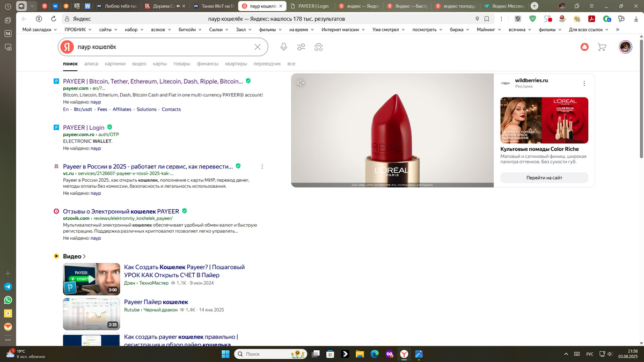Open search by image camera icon
644x362 pixels.
pos(319,47)
